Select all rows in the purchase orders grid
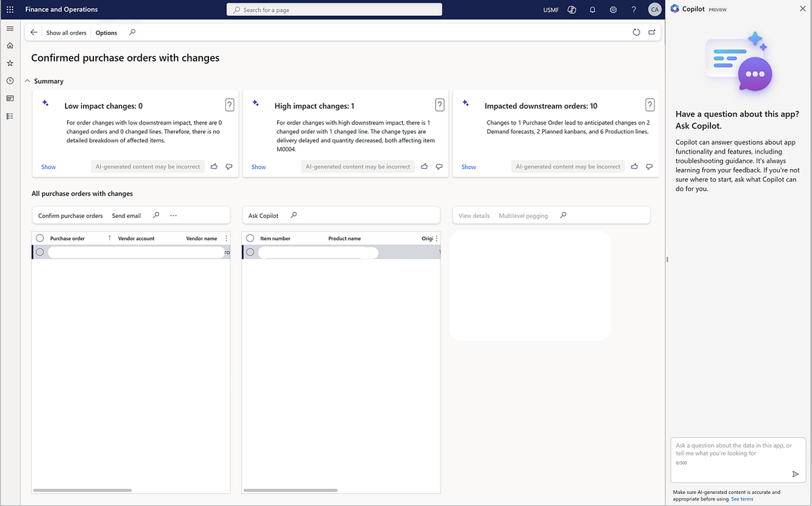The image size is (812, 506). pos(41,237)
